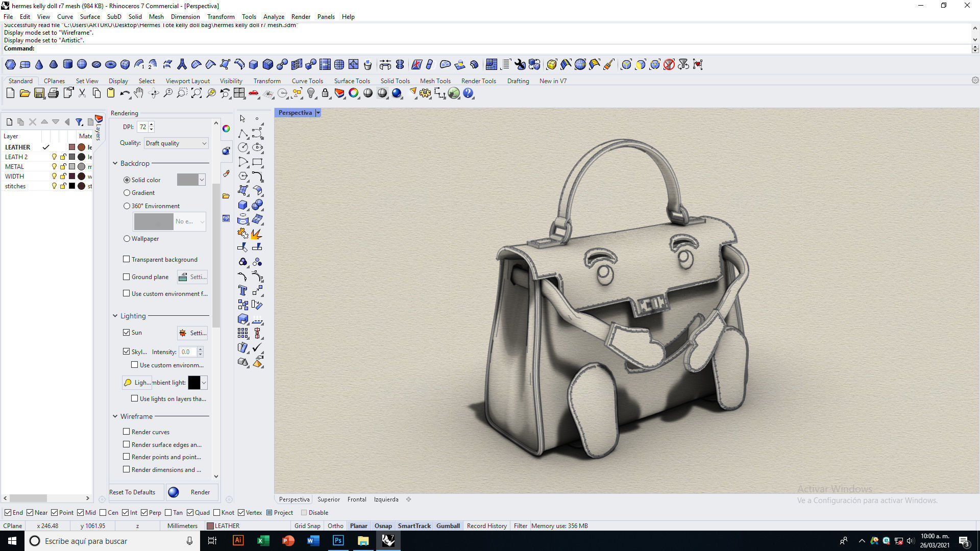Click the Layers filter funnel icon
Viewport: 980px width, 551px height.
79,122
